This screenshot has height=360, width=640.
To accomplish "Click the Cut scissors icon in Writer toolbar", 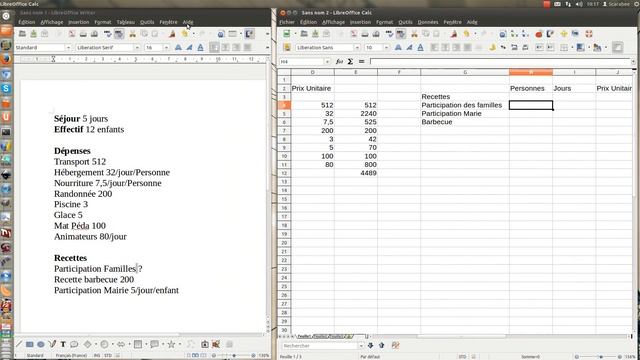I will (132, 34).
